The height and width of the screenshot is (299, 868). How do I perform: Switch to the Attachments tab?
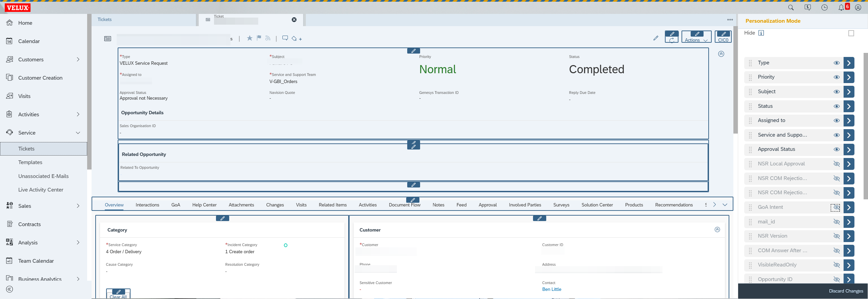point(241,205)
